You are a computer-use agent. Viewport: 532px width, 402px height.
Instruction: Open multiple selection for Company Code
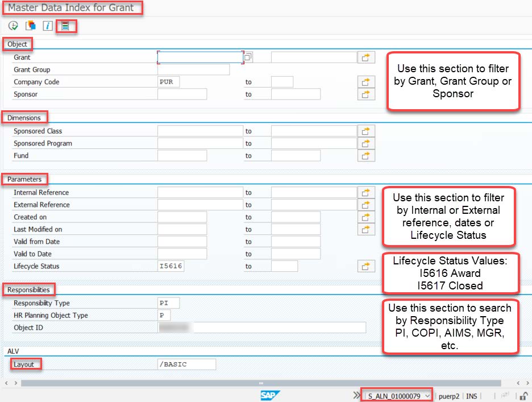(366, 82)
